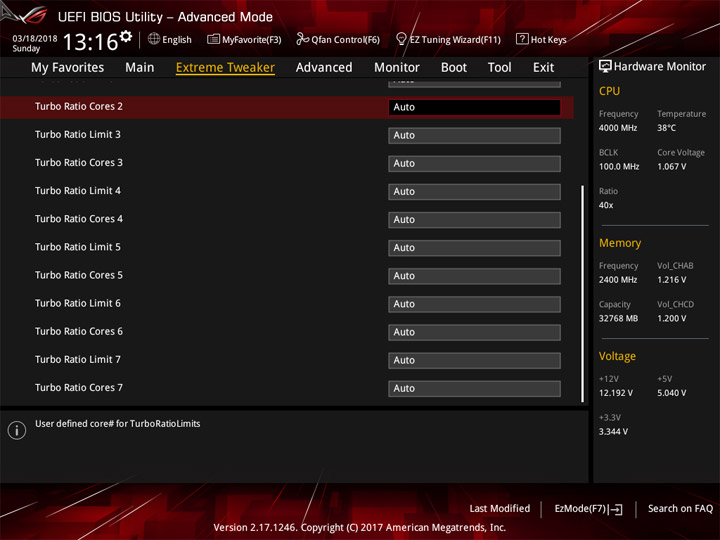Switch to EzMode(F7) label
This screenshot has width=720, height=540.
pyautogui.click(x=580, y=509)
